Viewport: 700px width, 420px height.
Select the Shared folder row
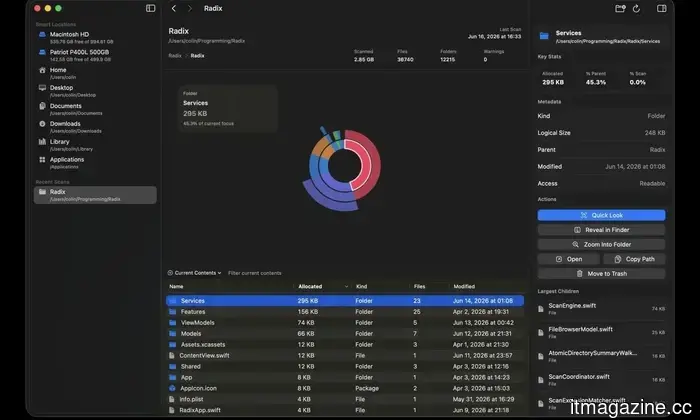[345, 366]
